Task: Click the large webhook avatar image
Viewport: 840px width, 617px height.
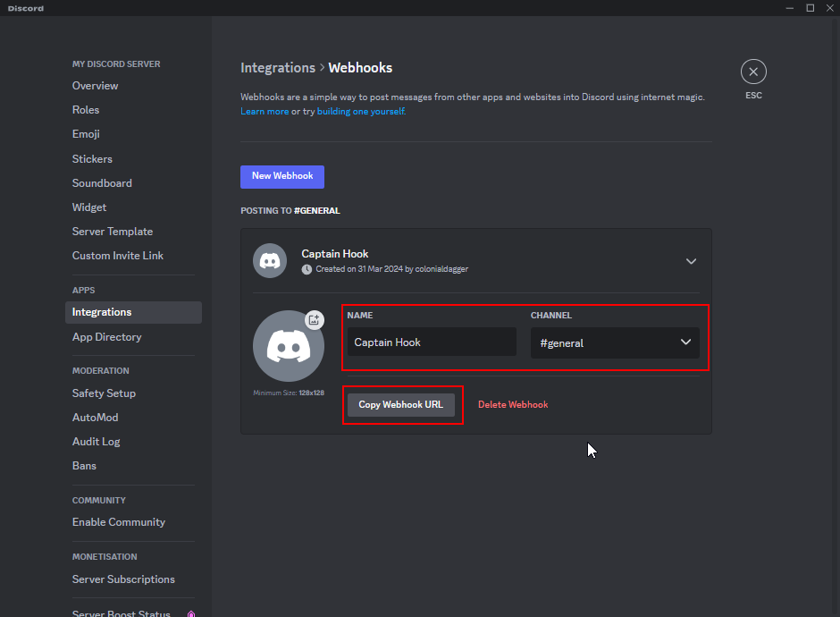Action: 289,346
